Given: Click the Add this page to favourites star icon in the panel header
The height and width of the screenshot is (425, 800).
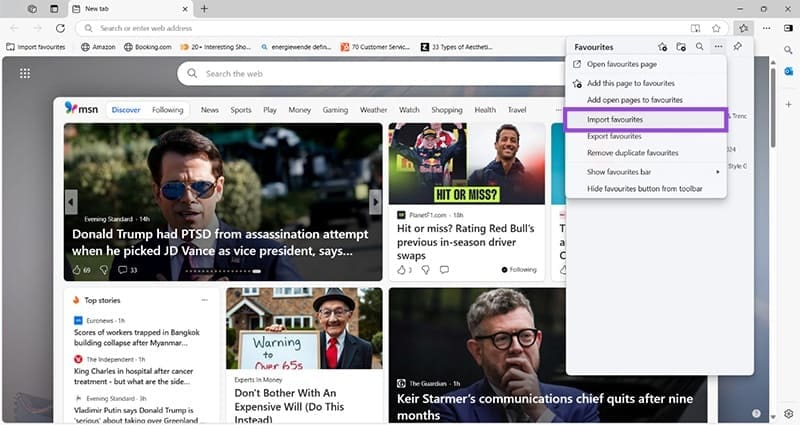Looking at the screenshot, I should pyautogui.click(x=662, y=47).
